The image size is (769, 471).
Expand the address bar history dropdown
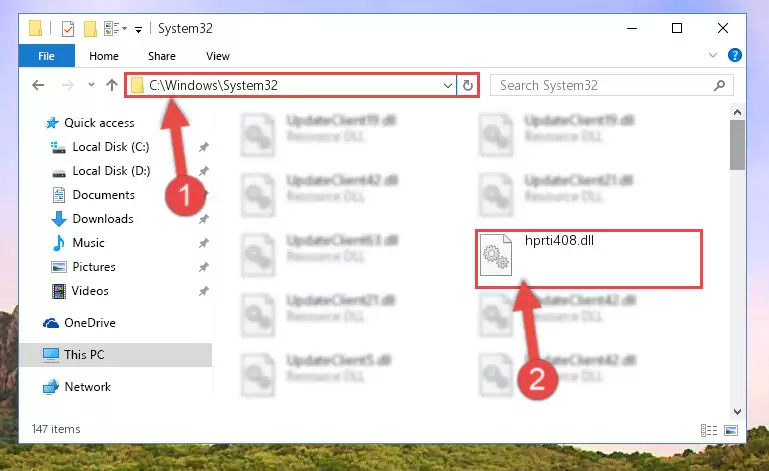[x=447, y=85]
